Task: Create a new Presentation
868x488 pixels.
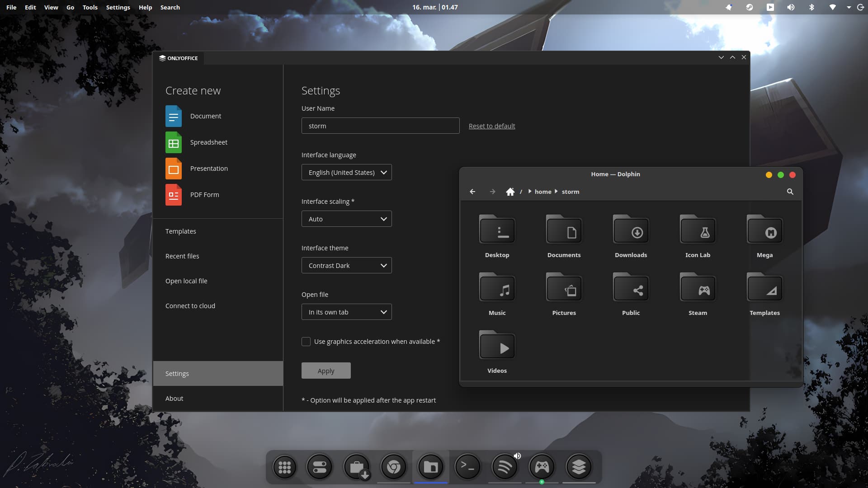Action: 209,168
